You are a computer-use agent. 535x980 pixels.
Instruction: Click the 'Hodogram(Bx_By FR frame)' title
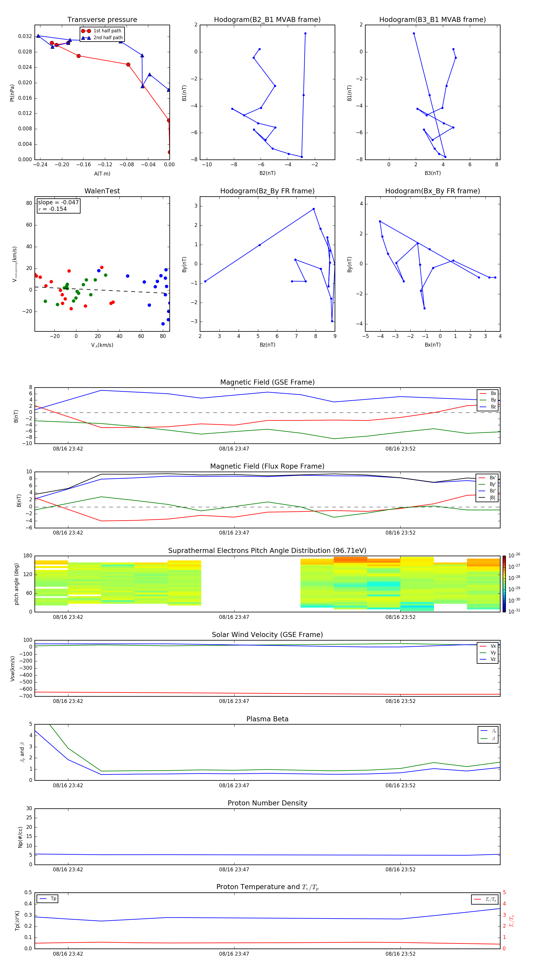click(x=432, y=191)
